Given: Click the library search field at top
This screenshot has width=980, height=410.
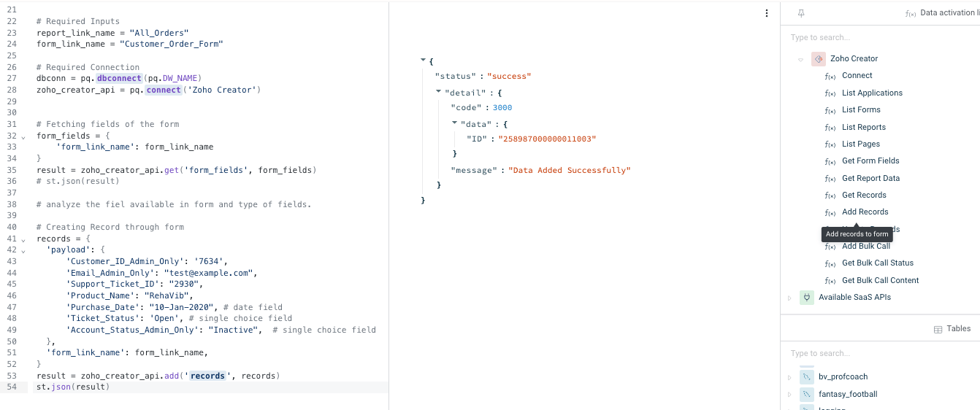Looking at the screenshot, I should (x=880, y=37).
